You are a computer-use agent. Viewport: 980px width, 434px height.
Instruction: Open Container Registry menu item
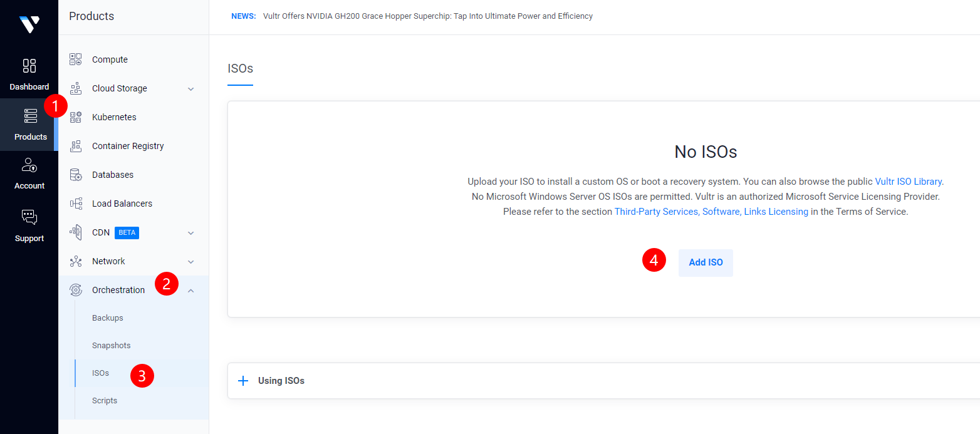128,146
